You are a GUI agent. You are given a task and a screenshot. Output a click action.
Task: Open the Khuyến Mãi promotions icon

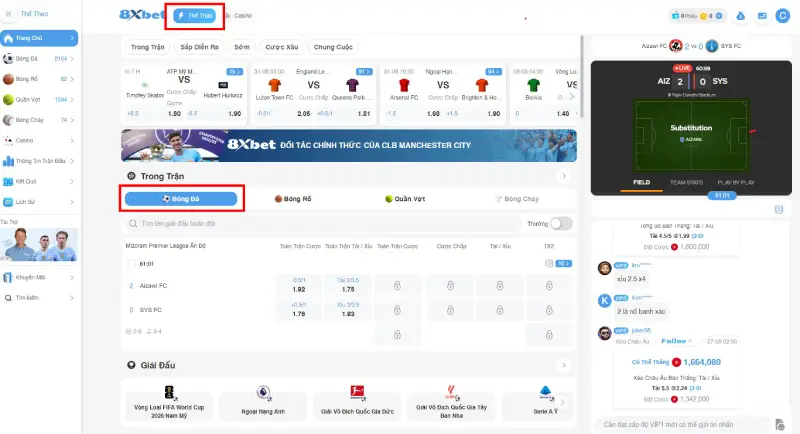[8, 277]
